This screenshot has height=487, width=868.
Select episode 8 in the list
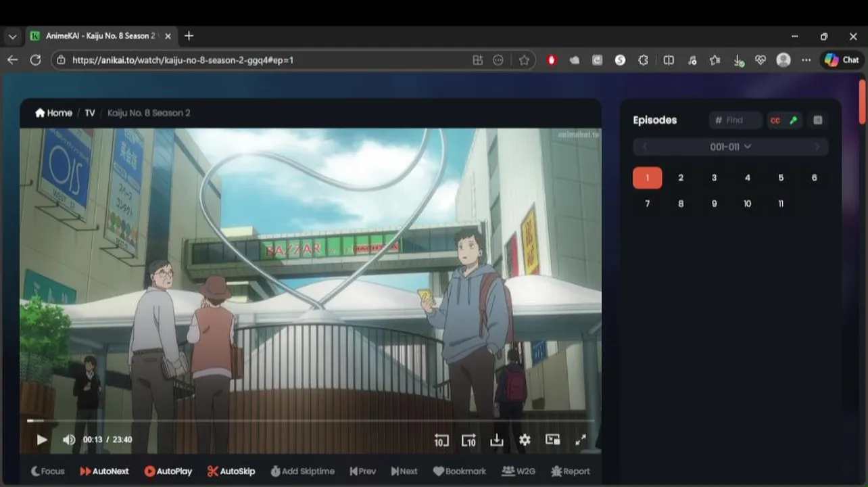pyautogui.click(x=681, y=204)
